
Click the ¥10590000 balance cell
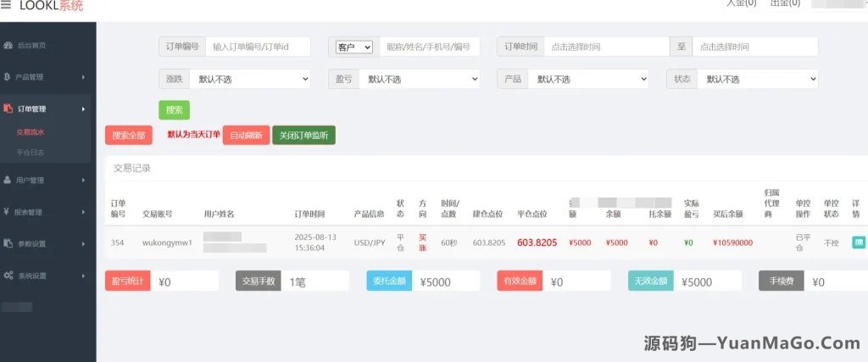coord(732,242)
